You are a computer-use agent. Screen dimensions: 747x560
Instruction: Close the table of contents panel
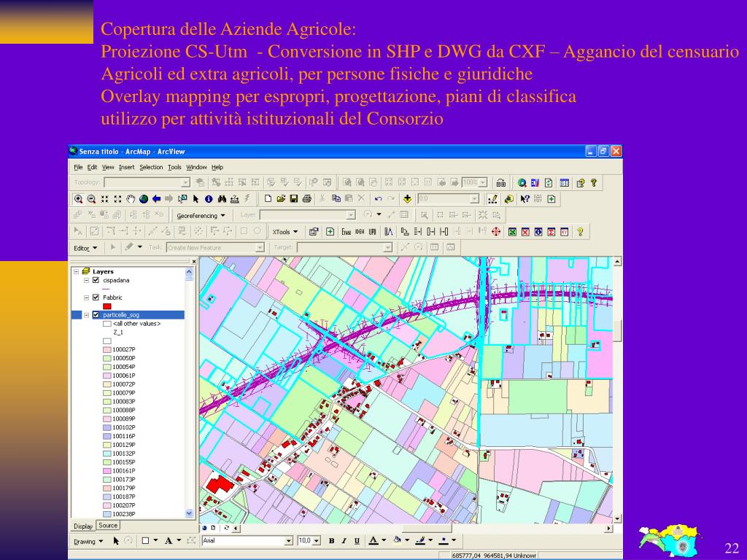pyautogui.click(x=194, y=262)
